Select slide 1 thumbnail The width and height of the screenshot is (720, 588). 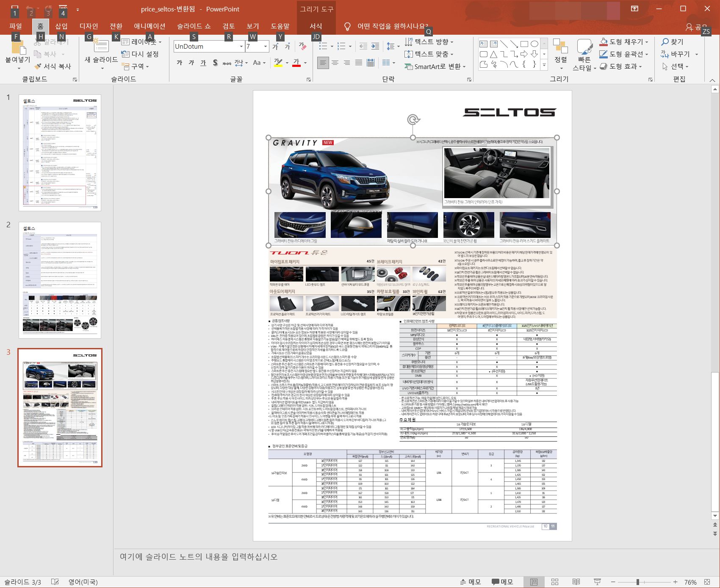pos(60,152)
